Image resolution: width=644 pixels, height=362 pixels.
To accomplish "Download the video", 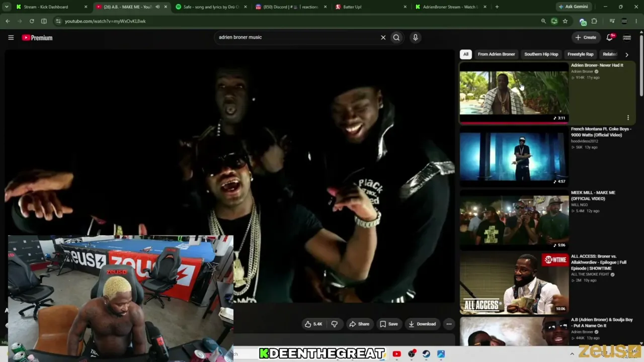I will [x=422, y=324].
